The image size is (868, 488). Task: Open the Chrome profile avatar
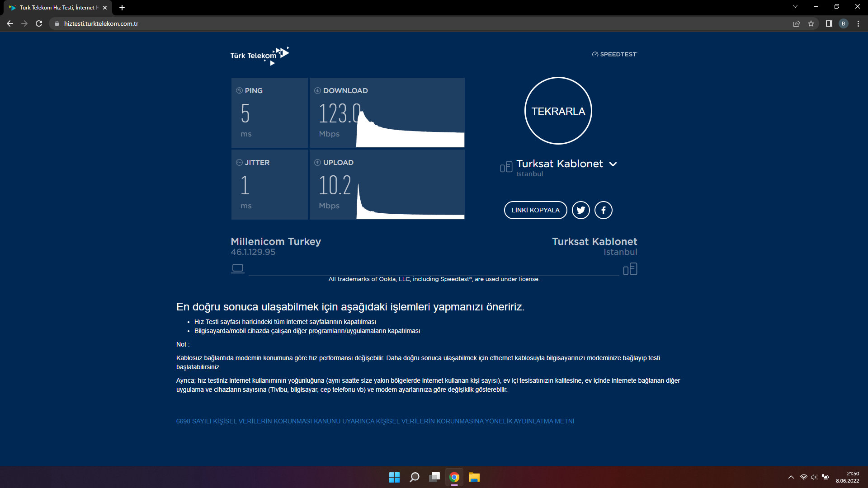click(843, 23)
